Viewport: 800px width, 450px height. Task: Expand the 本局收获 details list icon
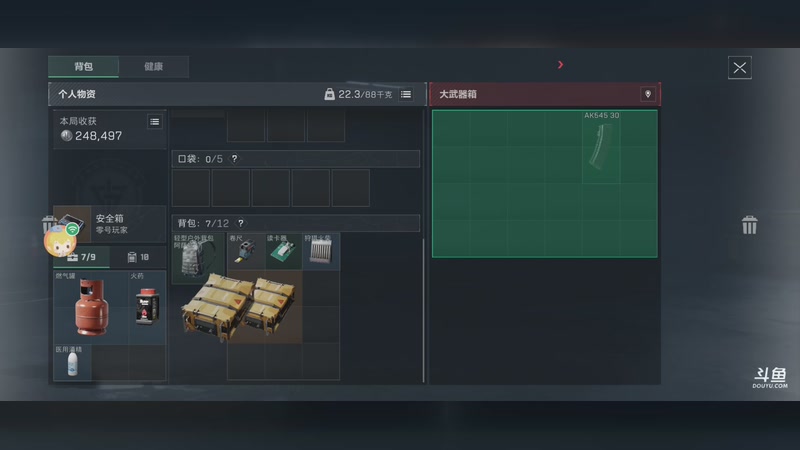[155, 121]
